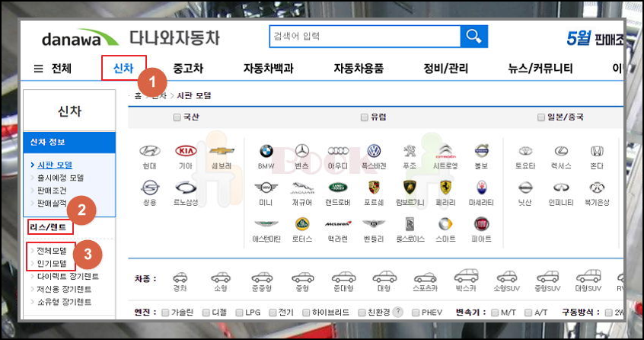Click the 포르쉐 brand logo
Viewport: 644px width, 340px height.
point(374,188)
